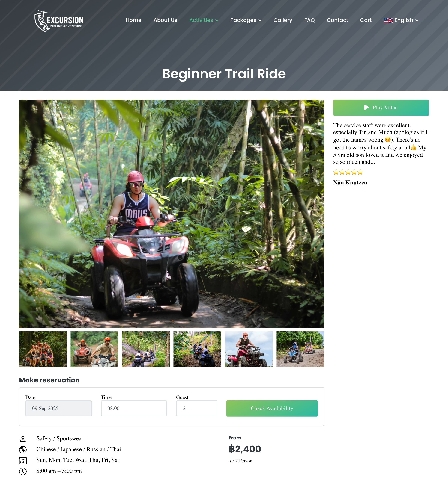Screen dimensions: 448x487
Task: Click the Excursion Zipline Adventure logo
Action: (59, 21)
